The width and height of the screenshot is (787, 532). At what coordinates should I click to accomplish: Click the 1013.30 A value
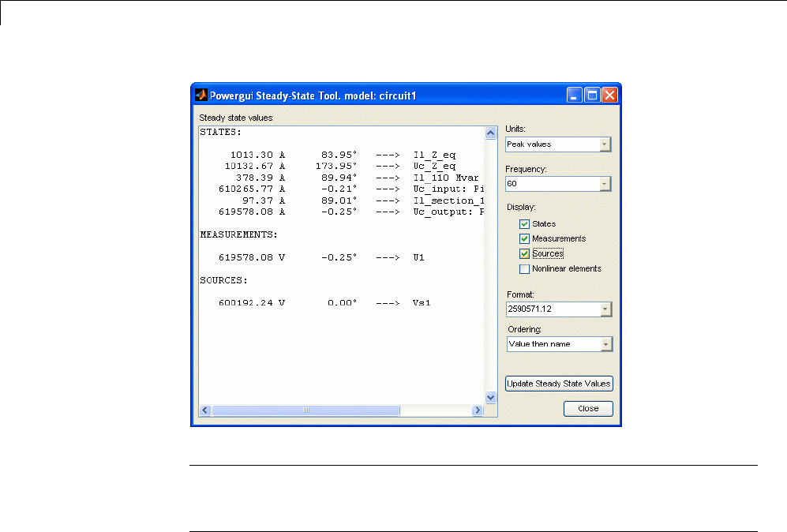point(257,155)
